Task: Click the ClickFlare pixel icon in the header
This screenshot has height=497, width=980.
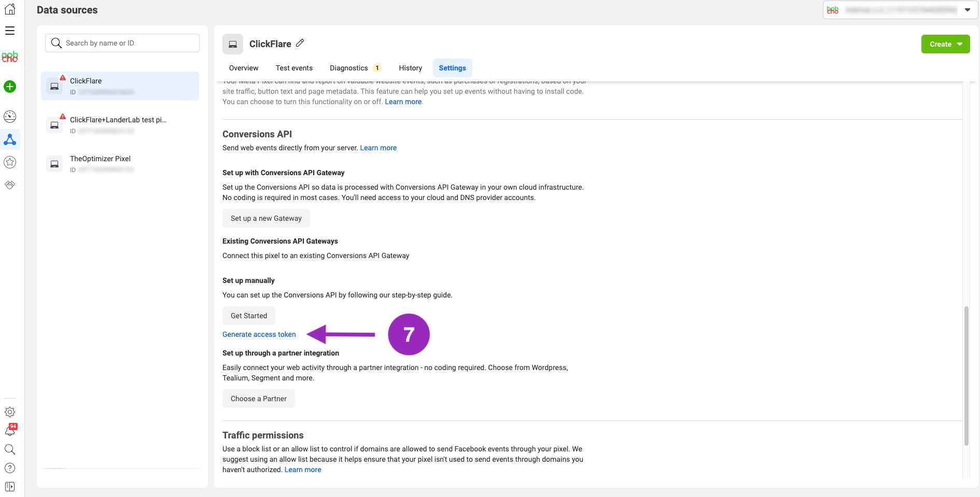Action: point(233,44)
